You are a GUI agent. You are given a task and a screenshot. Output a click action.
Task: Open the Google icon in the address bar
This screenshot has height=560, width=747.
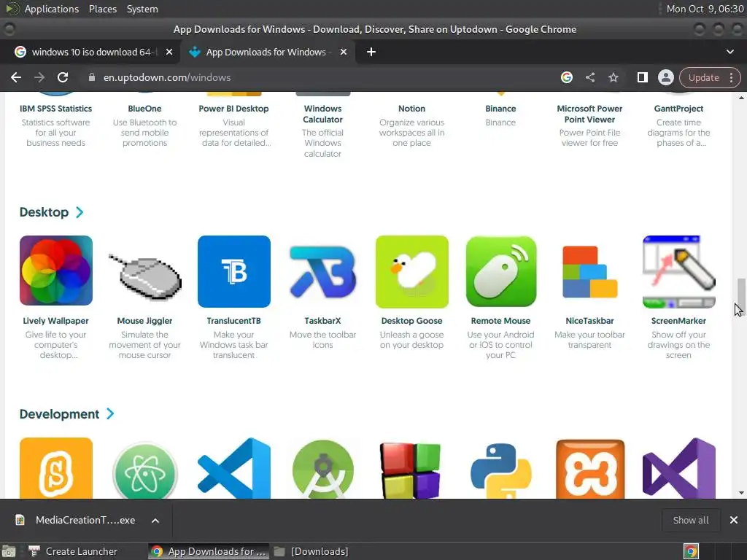point(566,77)
